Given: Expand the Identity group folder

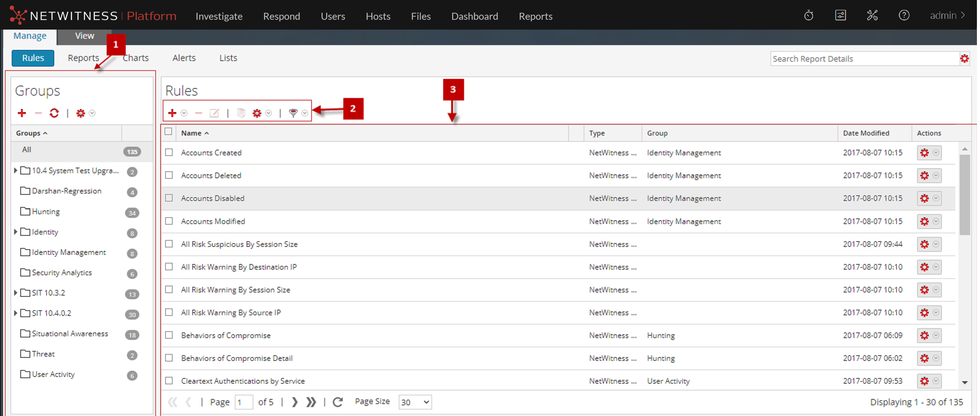Looking at the screenshot, I should (16, 232).
